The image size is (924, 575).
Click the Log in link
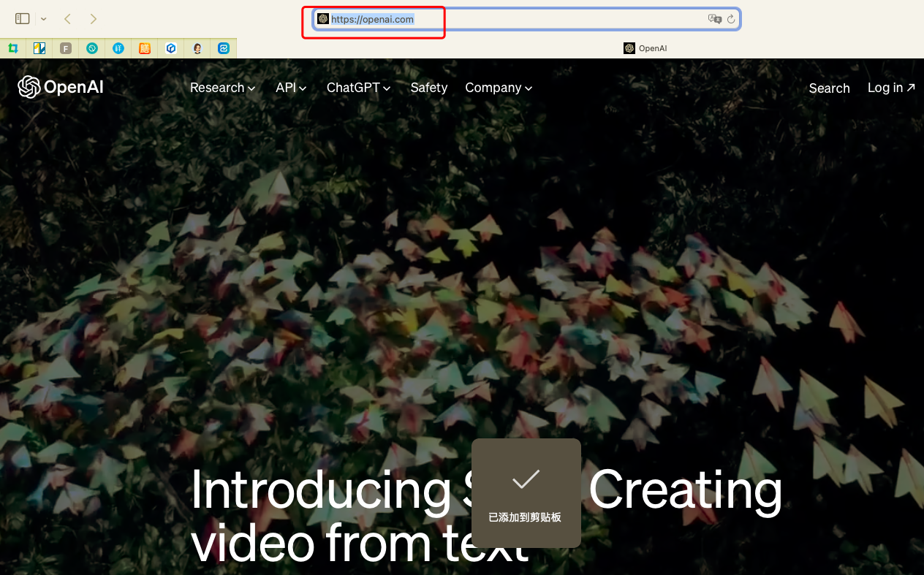click(x=890, y=88)
